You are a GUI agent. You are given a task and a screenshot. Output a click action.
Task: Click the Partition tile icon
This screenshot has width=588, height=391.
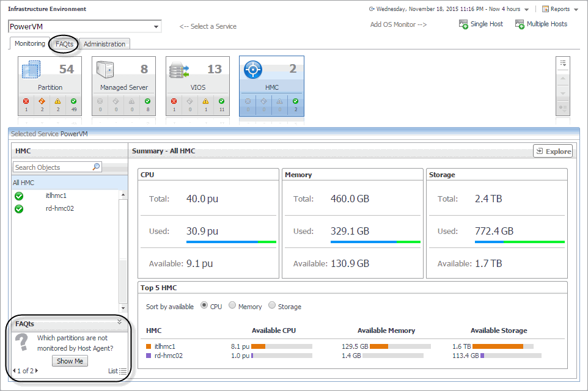(x=31, y=70)
